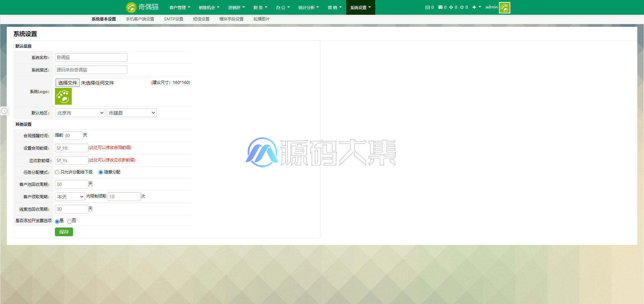
Task: Focus the 合同提醒时间 days field
Action: tap(73, 136)
